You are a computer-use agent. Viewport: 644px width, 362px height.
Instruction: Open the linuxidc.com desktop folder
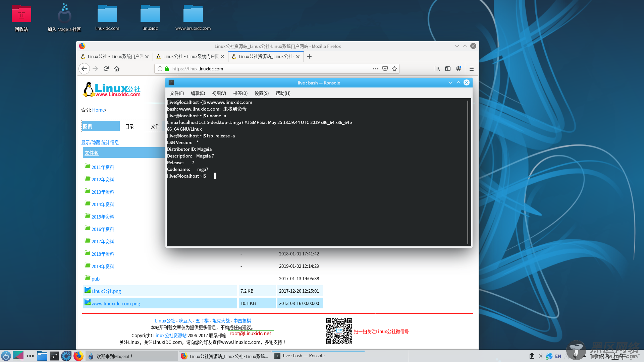(107, 17)
